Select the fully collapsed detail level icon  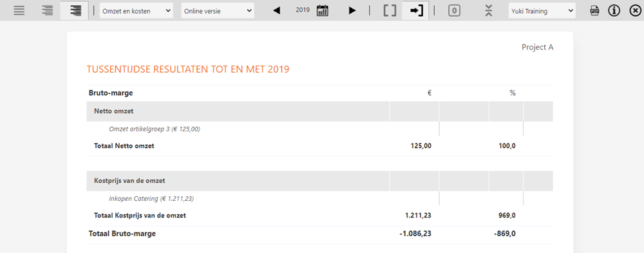tap(19, 11)
